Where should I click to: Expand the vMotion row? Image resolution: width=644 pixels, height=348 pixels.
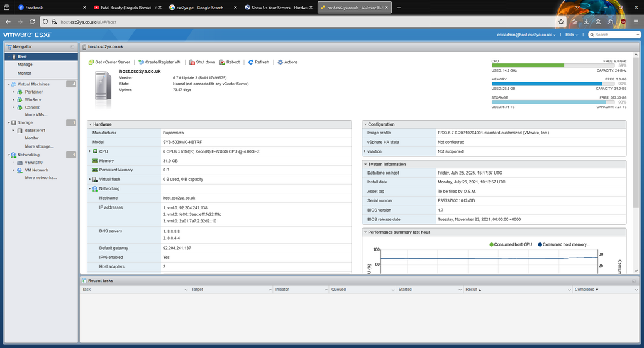pyautogui.click(x=365, y=151)
